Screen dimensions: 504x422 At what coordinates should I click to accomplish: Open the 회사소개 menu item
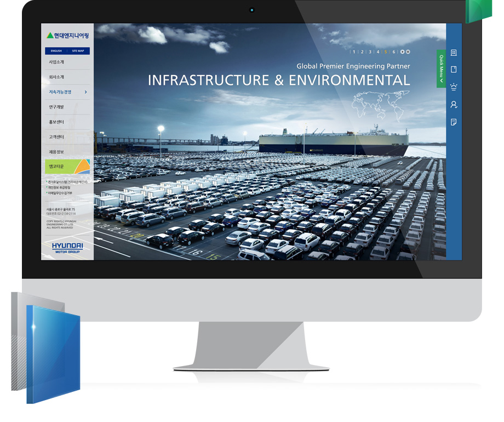click(56, 77)
